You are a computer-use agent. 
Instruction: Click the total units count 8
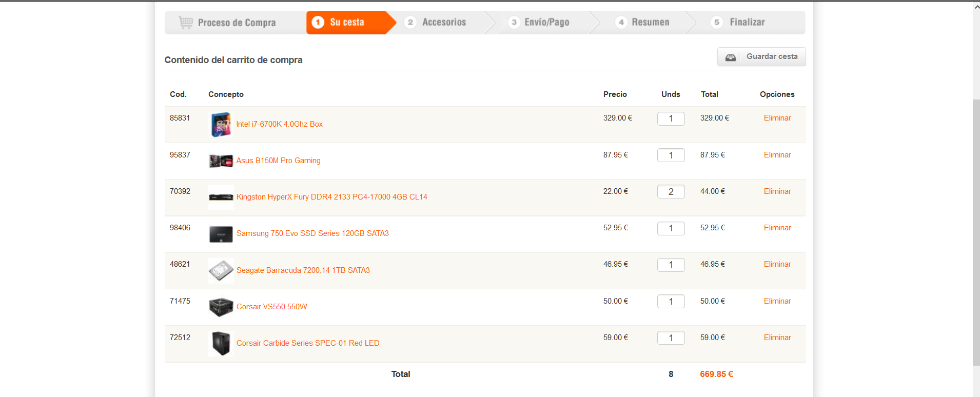tap(671, 374)
